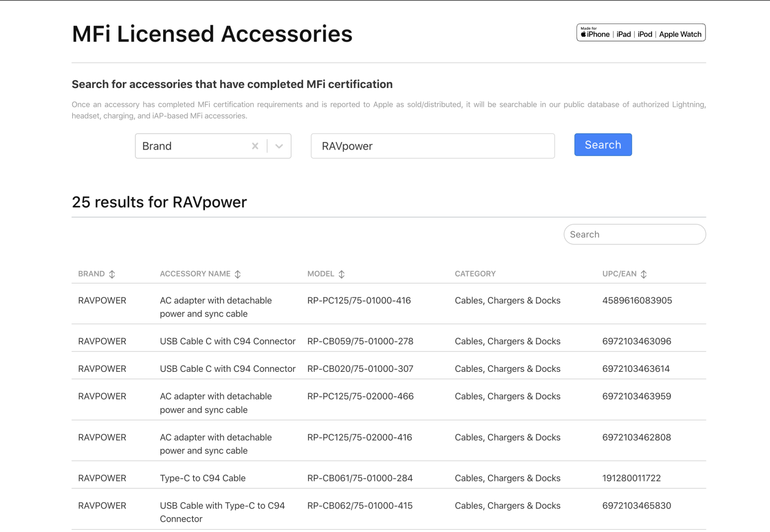Open the Brand search type combo box

pos(192,146)
